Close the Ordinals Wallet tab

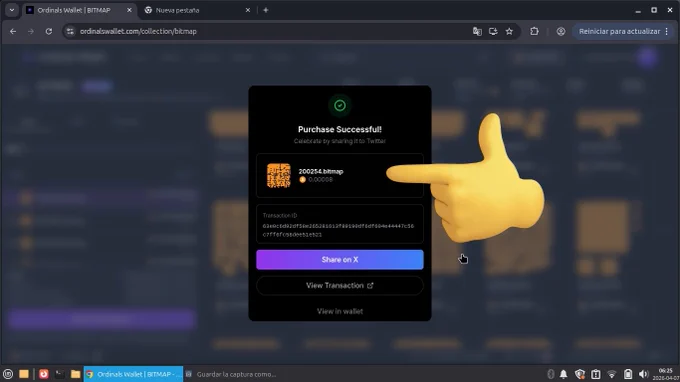(129, 10)
